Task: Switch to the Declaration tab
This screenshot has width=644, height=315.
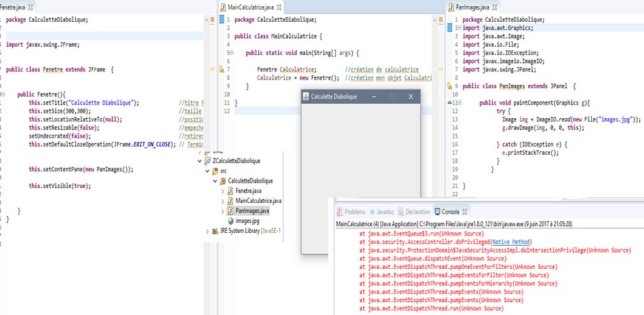Action: 418,212
